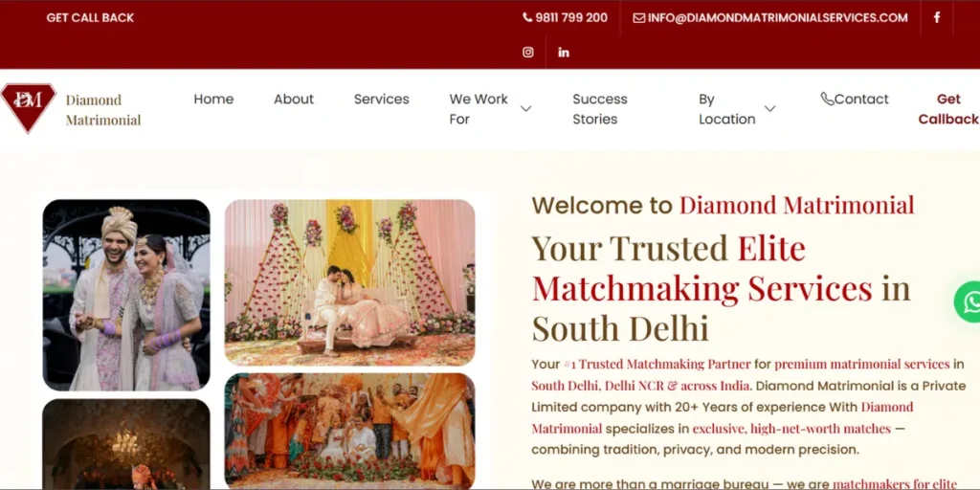Click the GET CALL BACK link in top bar
Image resolution: width=980 pixels, height=490 pixels.
coord(90,18)
